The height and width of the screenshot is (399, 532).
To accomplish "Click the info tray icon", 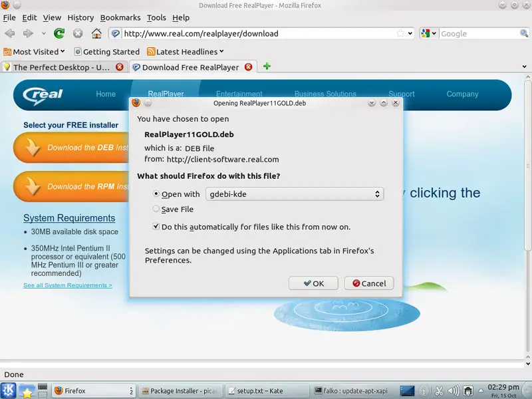I will [424, 391].
